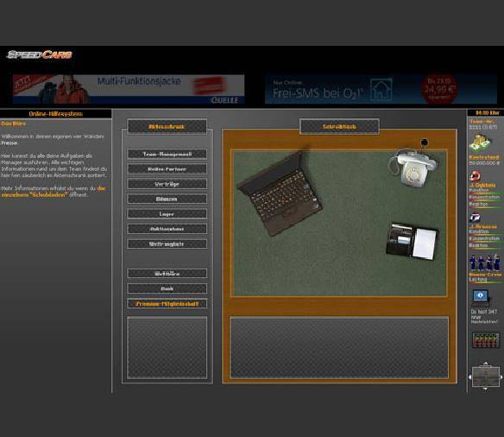
Task: Click the Kontostand balance value
Action: coord(484,163)
